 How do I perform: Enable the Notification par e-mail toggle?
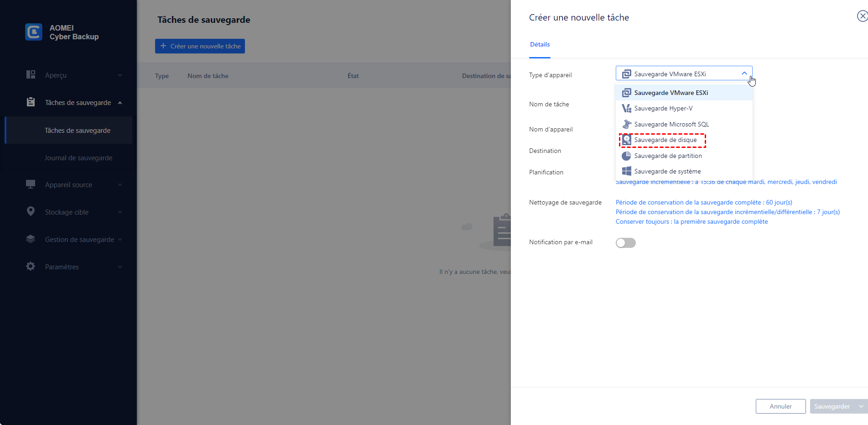point(625,243)
